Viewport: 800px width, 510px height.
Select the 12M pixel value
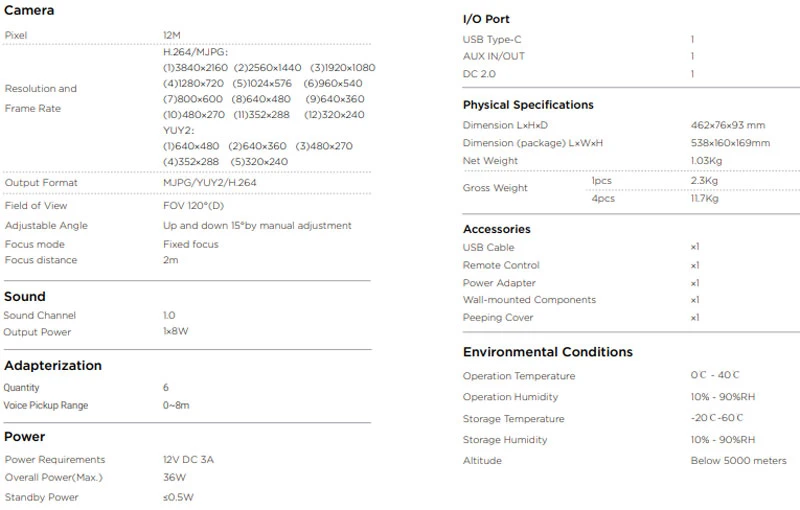pos(172,35)
